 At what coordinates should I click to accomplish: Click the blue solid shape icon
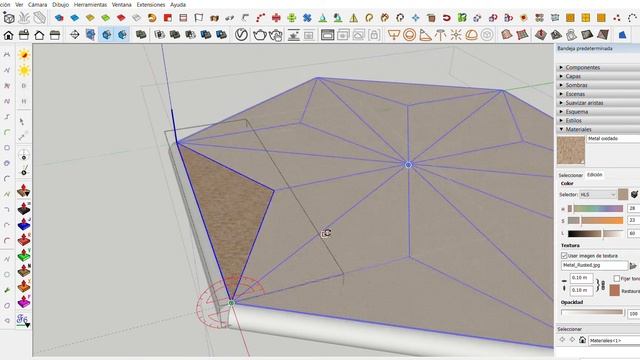[622, 35]
